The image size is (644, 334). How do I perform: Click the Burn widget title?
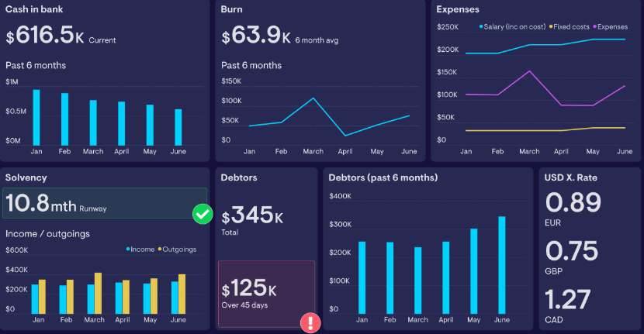pos(232,9)
